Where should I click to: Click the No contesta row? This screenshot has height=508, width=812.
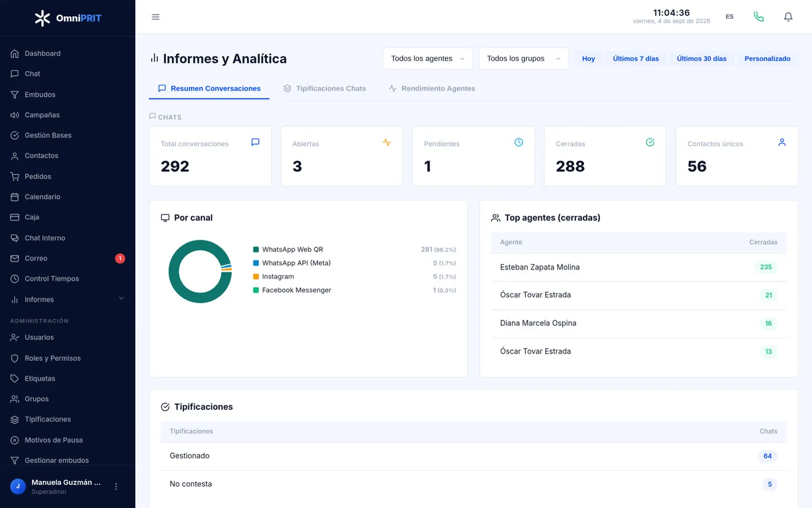[473, 484]
